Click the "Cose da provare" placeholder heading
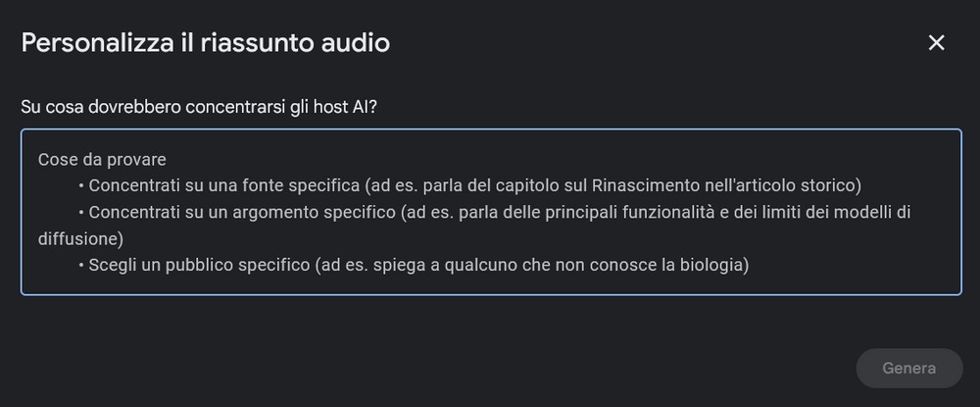 (x=102, y=159)
